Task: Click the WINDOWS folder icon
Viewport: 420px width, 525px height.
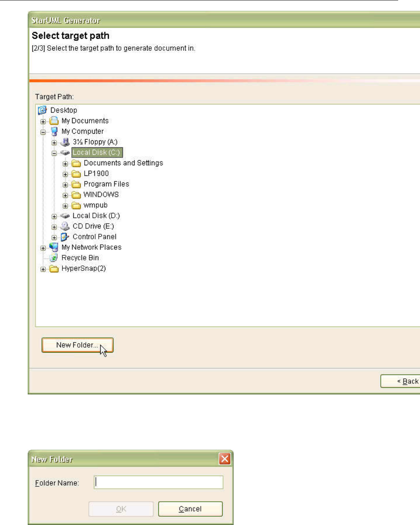Action: [x=76, y=194]
